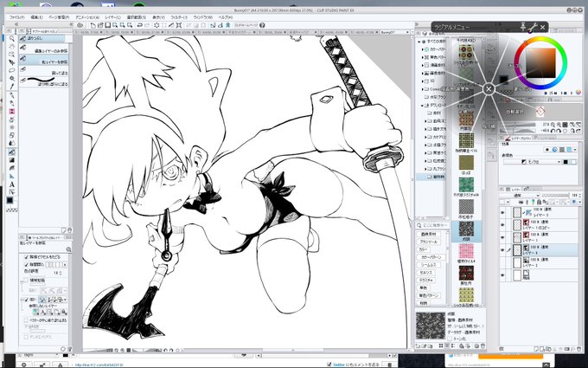Open radial menu settings with the wrench icon

coord(533,27)
